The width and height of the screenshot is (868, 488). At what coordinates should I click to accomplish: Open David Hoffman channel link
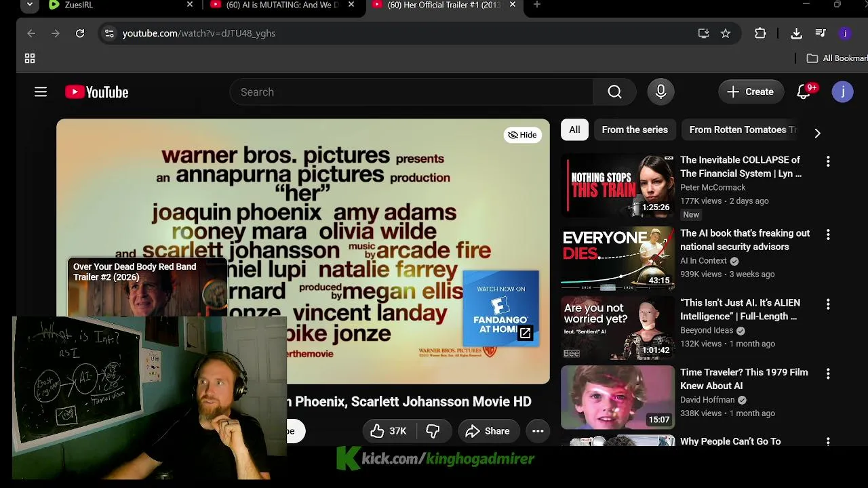tap(707, 400)
